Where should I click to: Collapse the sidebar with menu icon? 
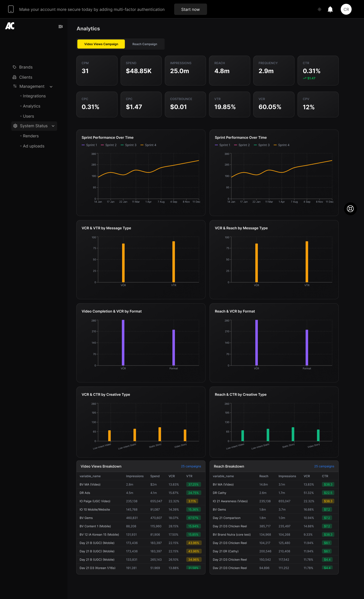click(x=60, y=27)
